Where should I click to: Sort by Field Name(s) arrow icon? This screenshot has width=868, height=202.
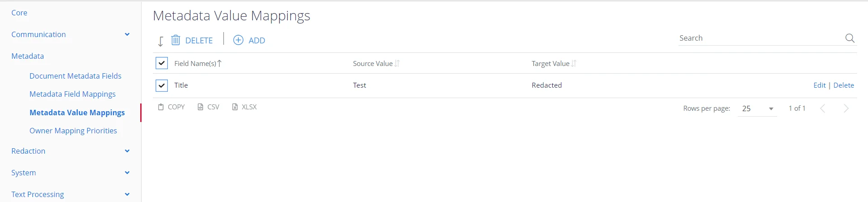pyautogui.click(x=219, y=63)
